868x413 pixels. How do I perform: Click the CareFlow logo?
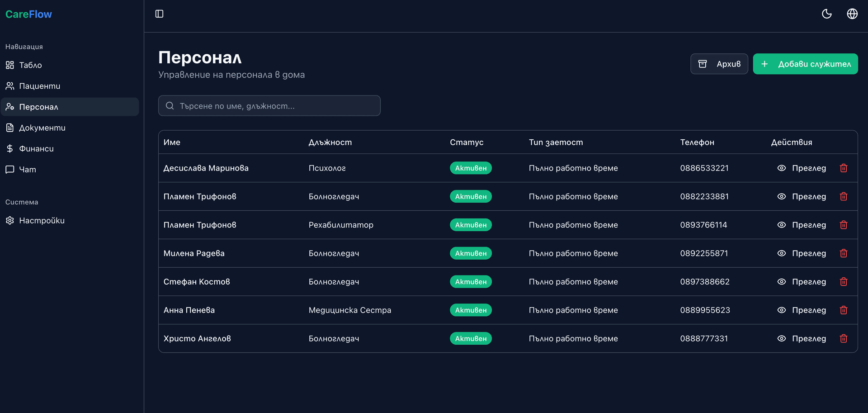coord(28,14)
